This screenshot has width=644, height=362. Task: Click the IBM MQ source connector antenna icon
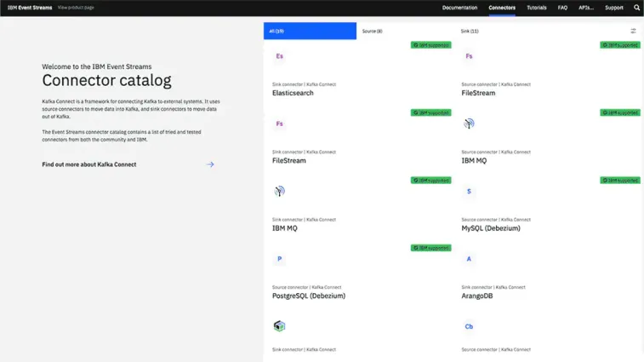pyautogui.click(x=469, y=124)
